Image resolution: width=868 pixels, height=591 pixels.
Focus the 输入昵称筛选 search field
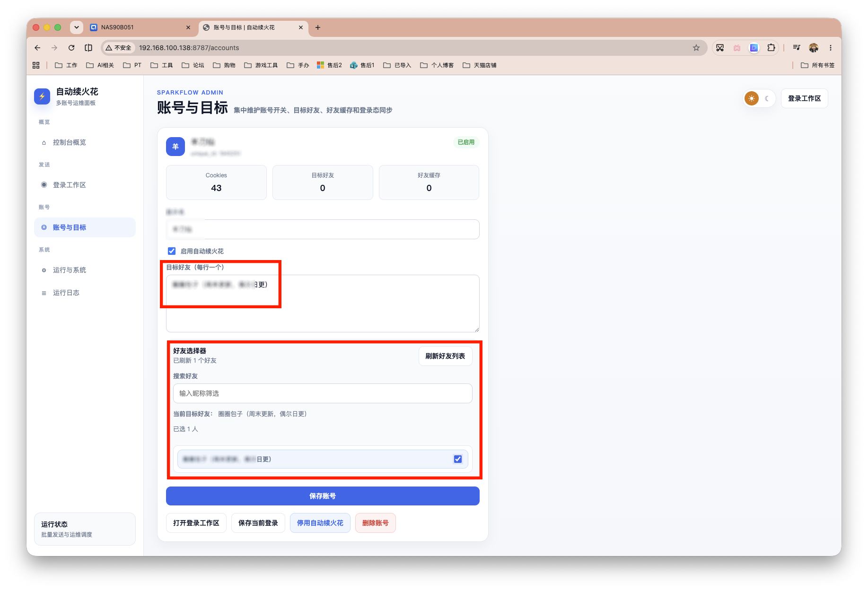(323, 393)
